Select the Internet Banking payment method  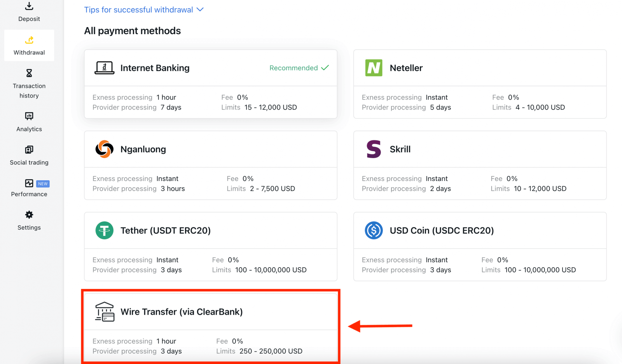point(155,68)
